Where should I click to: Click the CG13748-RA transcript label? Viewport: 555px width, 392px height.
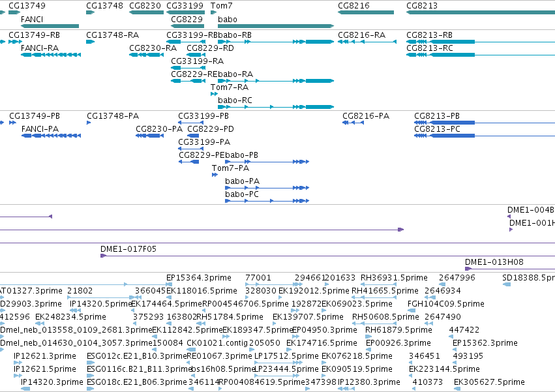(113, 35)
